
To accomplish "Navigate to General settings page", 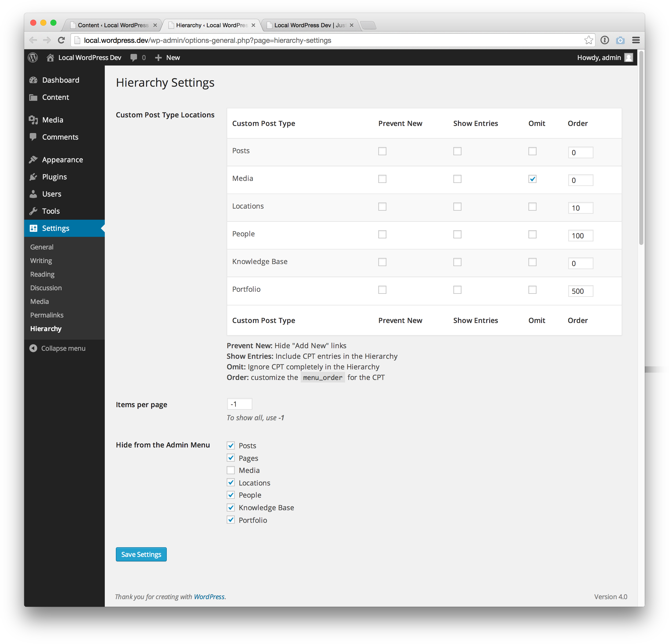I will (x=42, y=247).
